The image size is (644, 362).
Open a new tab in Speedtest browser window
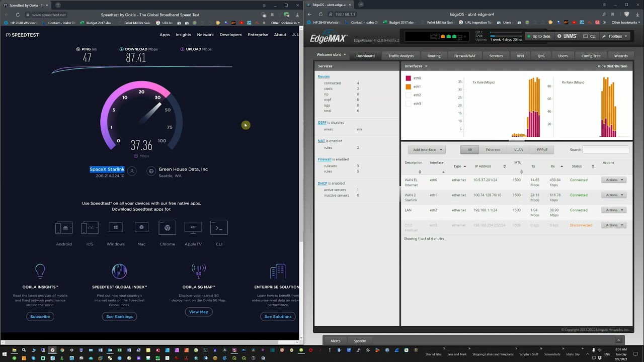pyautogui.click(x=58, y=5)
